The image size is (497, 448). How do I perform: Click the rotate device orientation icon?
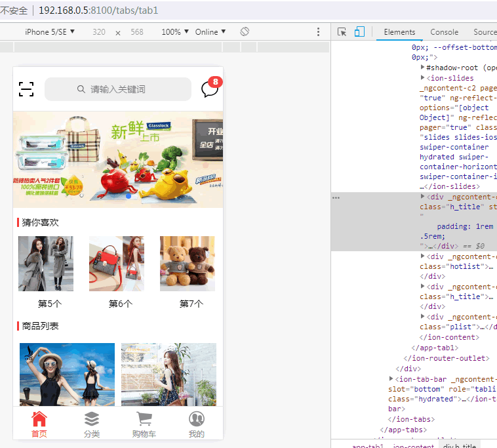(245, 31)
